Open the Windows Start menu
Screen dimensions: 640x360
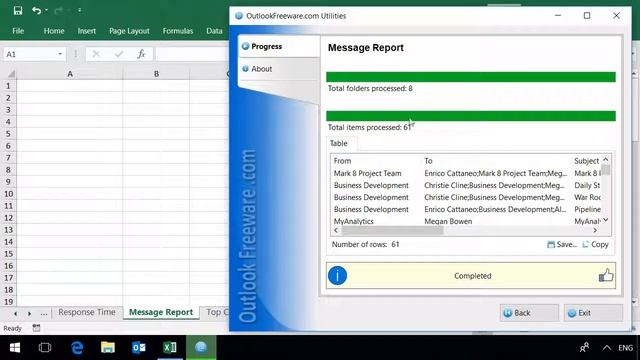click(15, 347)
